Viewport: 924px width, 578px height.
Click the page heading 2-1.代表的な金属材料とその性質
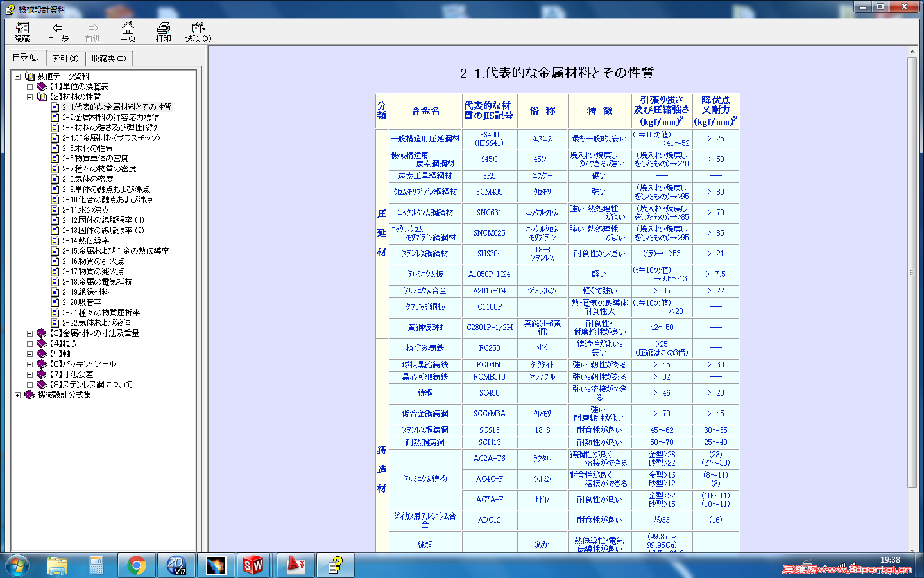tap(557, 73)
